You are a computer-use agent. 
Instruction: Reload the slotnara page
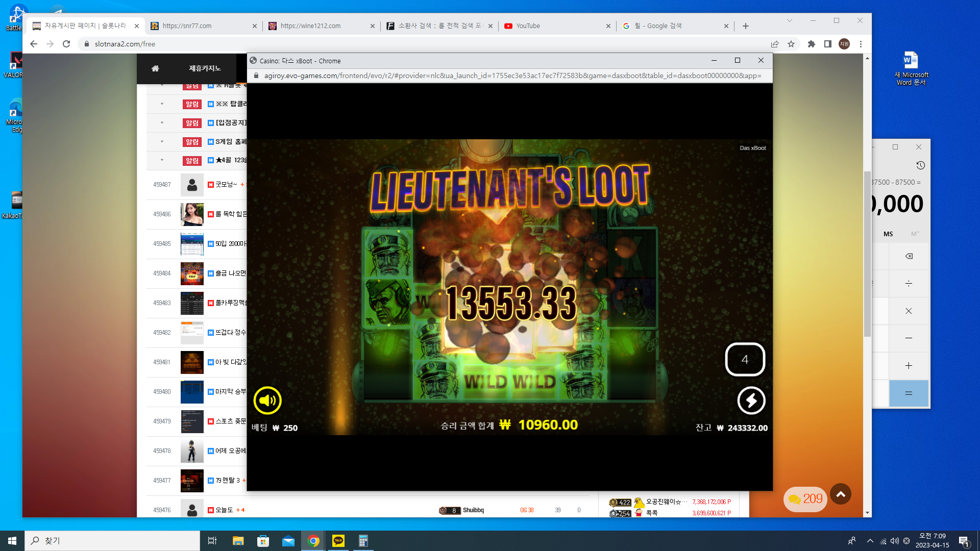click(x=66, y=44)
